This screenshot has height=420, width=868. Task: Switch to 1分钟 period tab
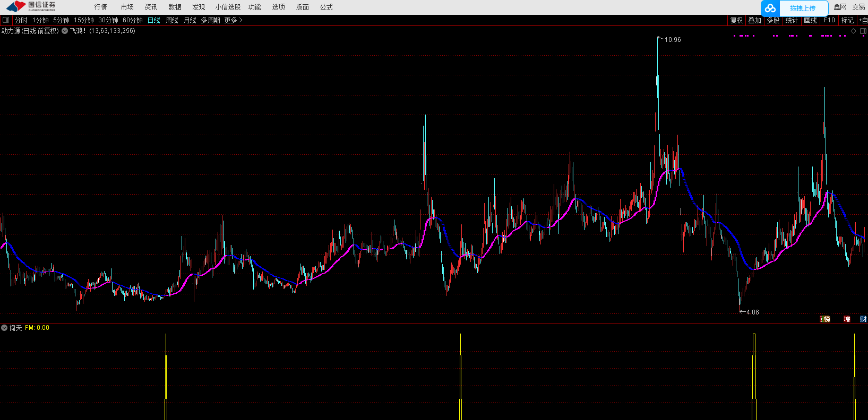(x=40, y=20)
